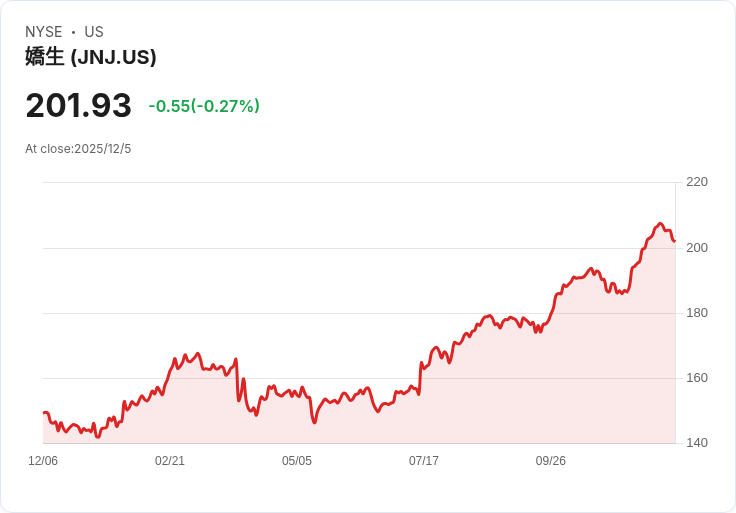Click the 180 y-axis price label
The image size is (736, 513).
tap(697, 313)
